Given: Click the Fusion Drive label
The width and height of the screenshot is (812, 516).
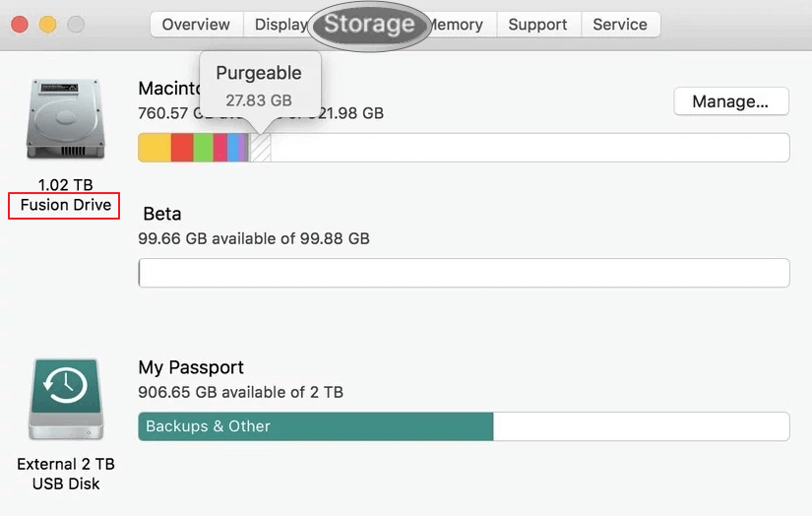Looking at the screenshot, I should (65, 206).
